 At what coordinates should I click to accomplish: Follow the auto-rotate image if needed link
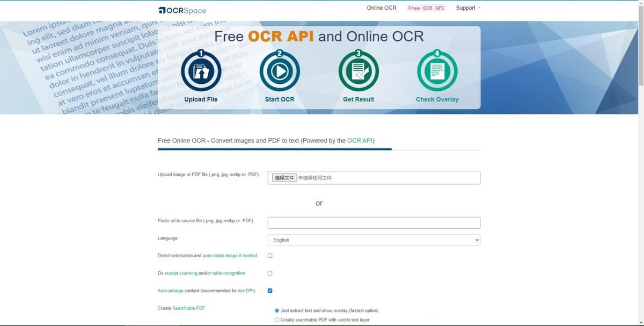coord(230,256)
